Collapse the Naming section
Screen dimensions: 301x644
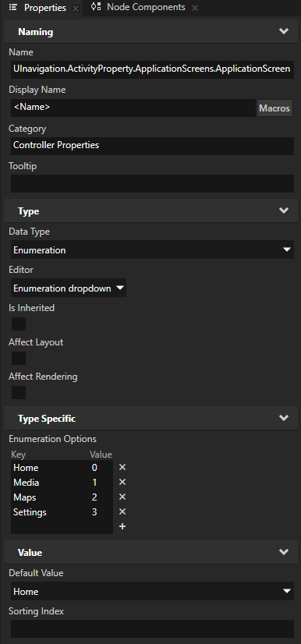tap(284, 31)
